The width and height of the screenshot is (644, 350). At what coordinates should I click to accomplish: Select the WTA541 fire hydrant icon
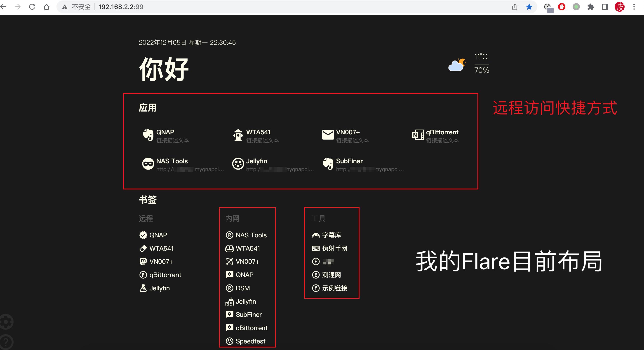[238, 135]
